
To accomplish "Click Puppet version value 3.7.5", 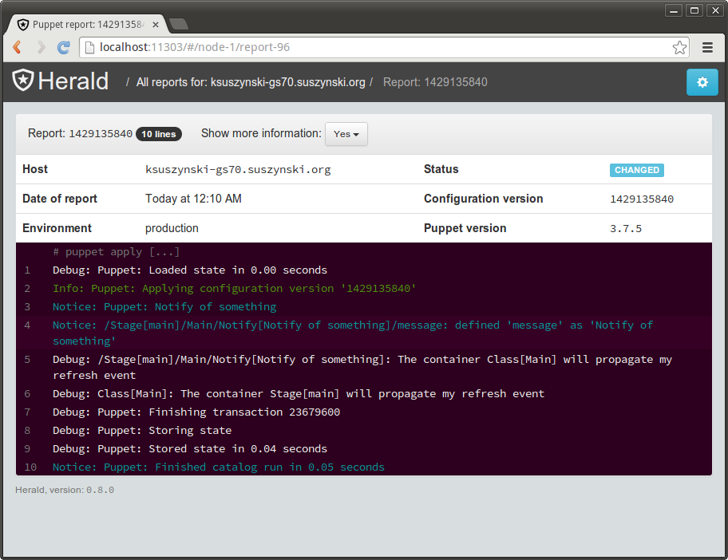I will tap(626, 229).
